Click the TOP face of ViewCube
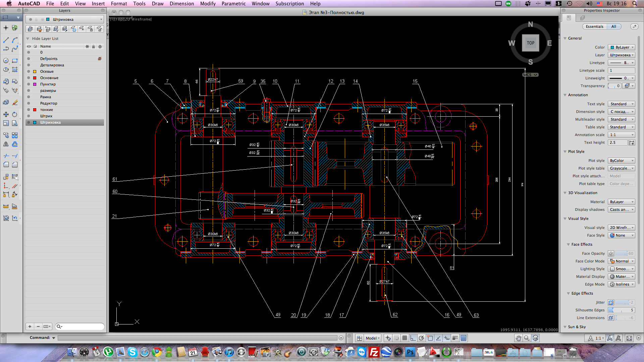 (x=530, y=43)
